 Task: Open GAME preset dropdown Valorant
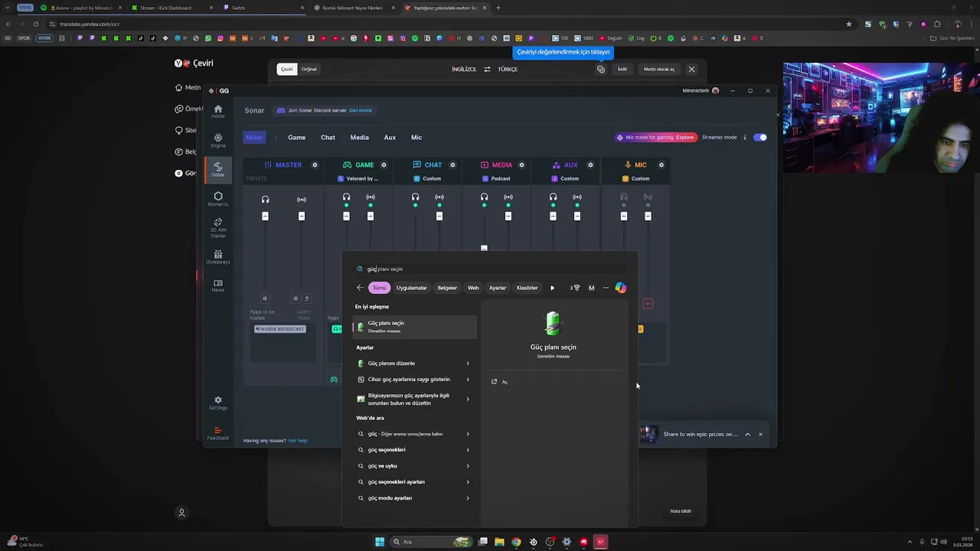click(x=358, y=178)
